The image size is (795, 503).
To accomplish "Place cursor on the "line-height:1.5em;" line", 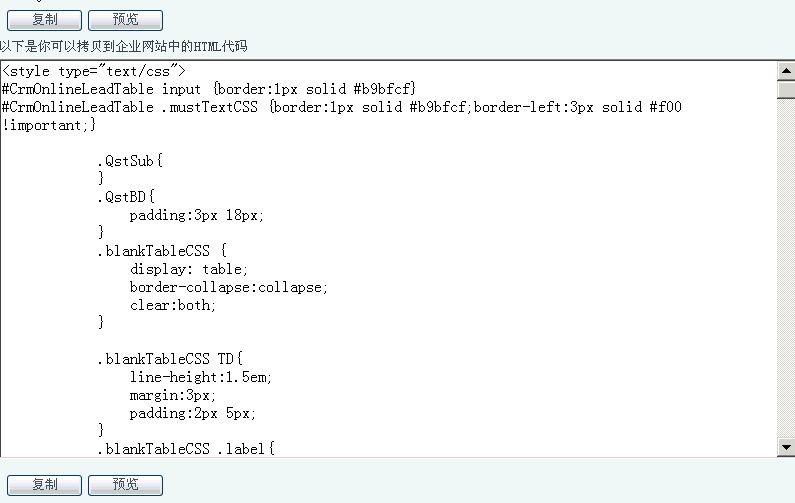I will pos(200,377).
